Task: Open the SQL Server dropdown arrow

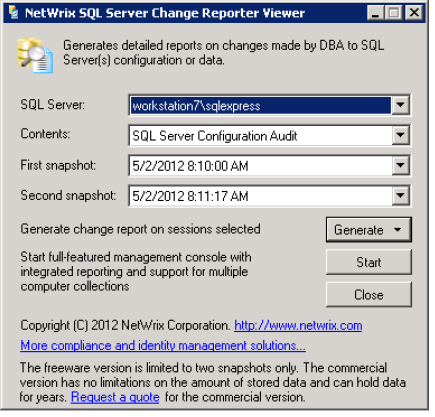Action: [400, 105]
